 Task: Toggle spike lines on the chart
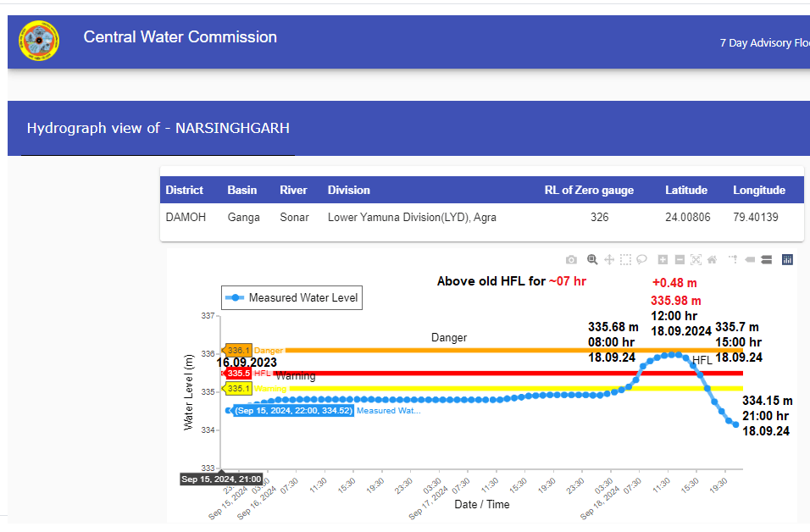coord(733,259)
